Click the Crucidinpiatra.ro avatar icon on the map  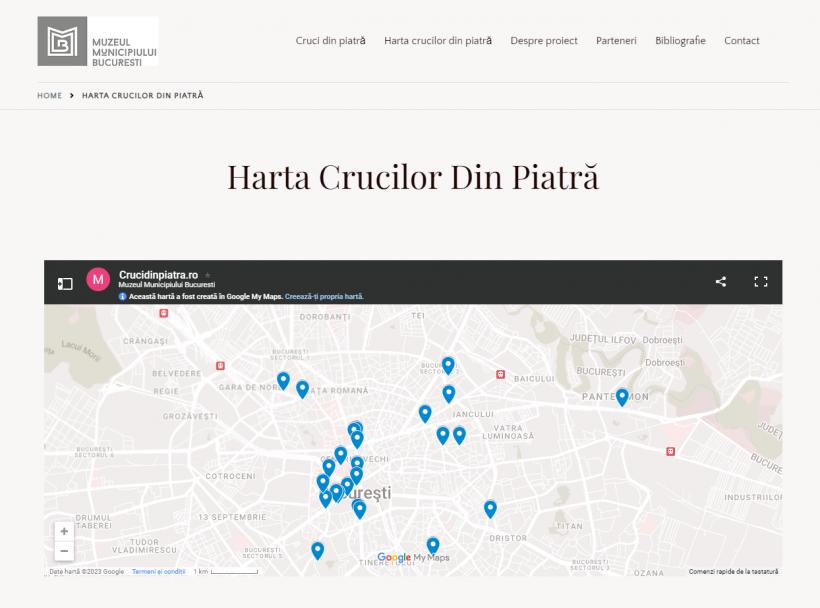[x=96, y=280]
